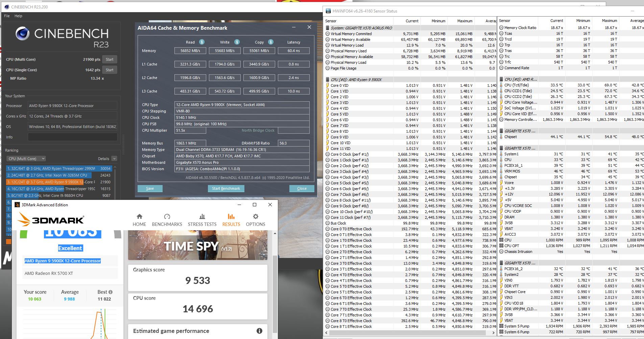Open the CPU (Multi Core) ranking dropdown
This screenshot has height=339, width=644.
(x=26, y=159)
